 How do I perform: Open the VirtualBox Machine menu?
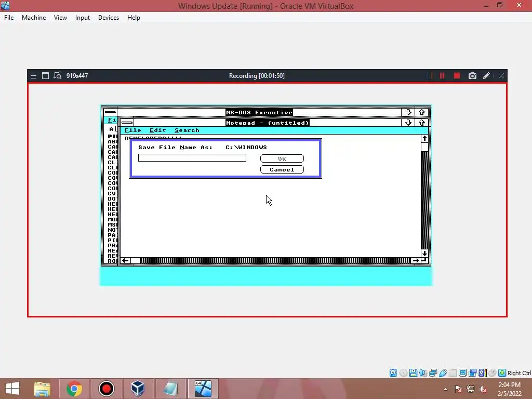(x=34, y=18)
